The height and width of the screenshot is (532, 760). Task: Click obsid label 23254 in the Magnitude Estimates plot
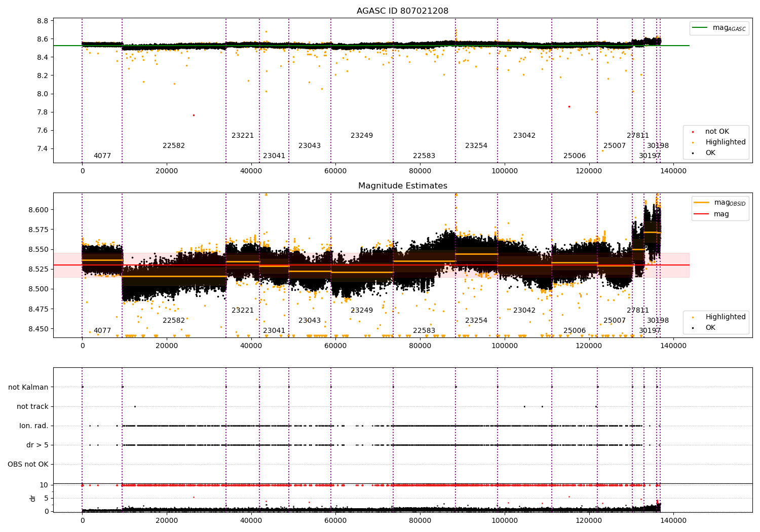(x=476, y=321)
